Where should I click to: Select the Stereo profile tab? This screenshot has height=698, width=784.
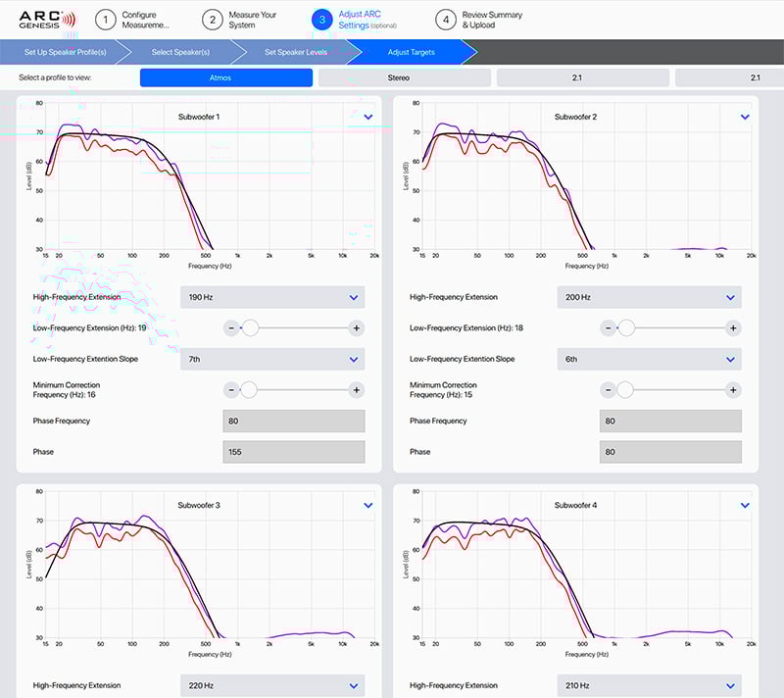coord(404,77)
